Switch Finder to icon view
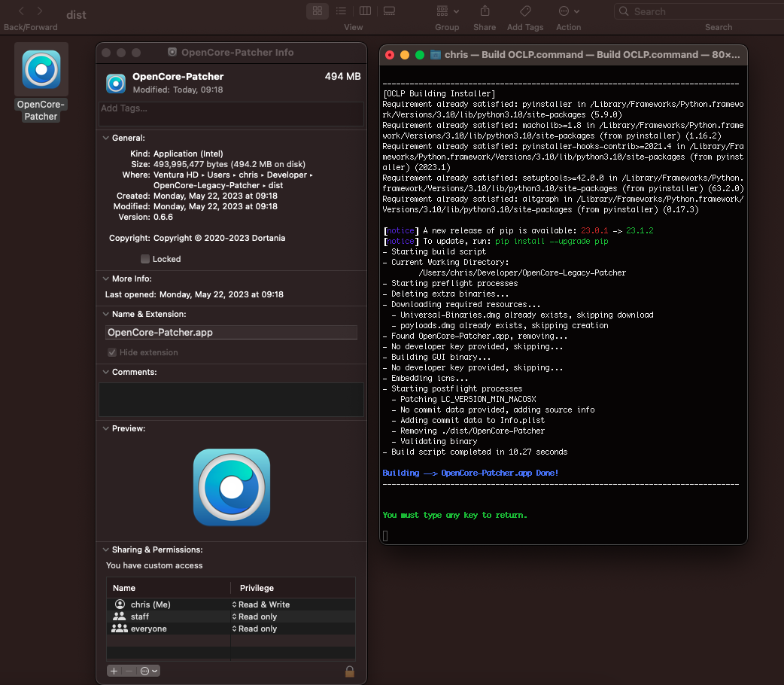 pyautogui.click(x=318, y=11)
